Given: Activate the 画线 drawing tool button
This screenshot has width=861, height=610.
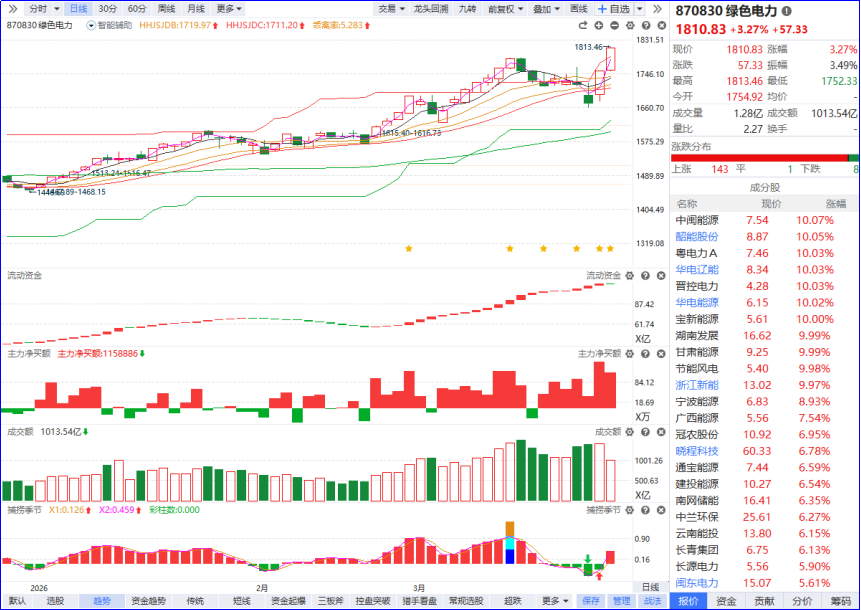Looking at the screenshot, I should point(579,9).
